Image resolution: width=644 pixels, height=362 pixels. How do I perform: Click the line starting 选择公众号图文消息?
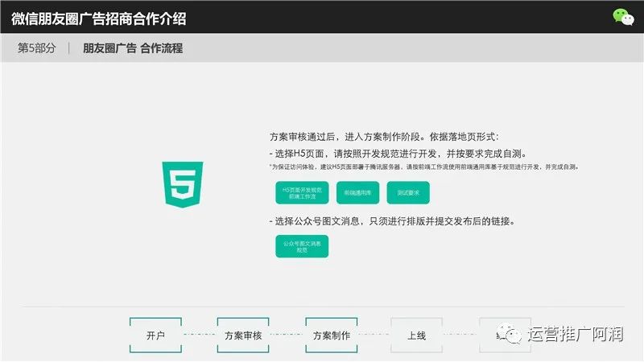pyautogui.click(x=392, y=222)
